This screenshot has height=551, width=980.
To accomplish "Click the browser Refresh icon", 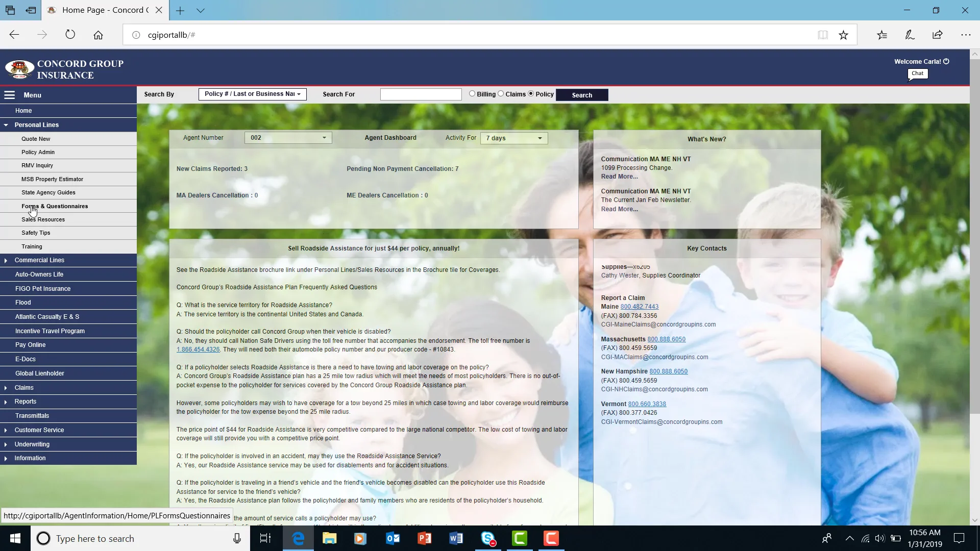I will point(70,35).
